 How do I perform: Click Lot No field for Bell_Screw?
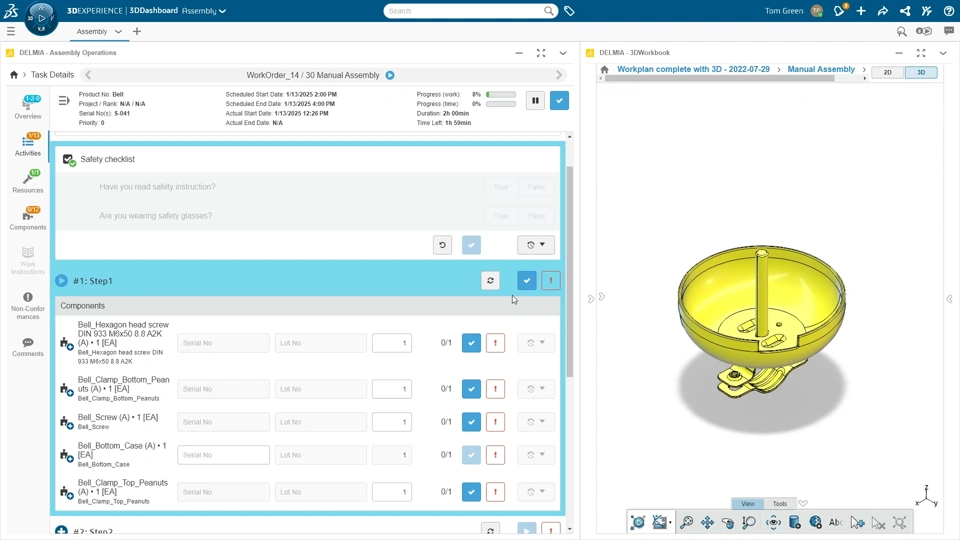pyautogui.click(x=321, y=422)
